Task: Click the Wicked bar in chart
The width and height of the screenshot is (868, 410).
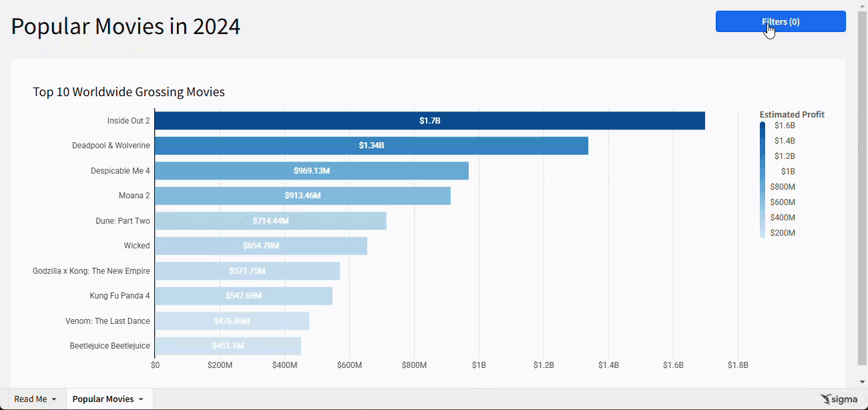Action: (x=260, y=246)
